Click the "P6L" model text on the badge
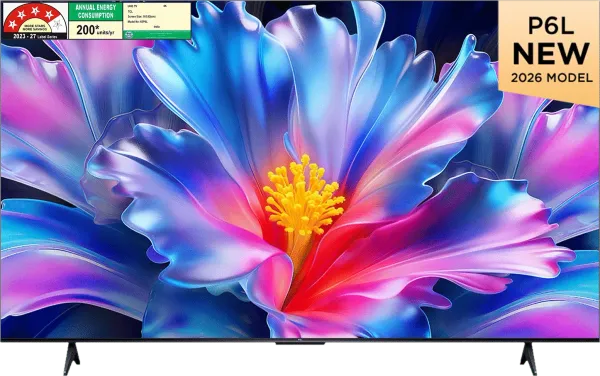Image resolution: width=600 pixels, height=376 pixels. coord(551,26)
